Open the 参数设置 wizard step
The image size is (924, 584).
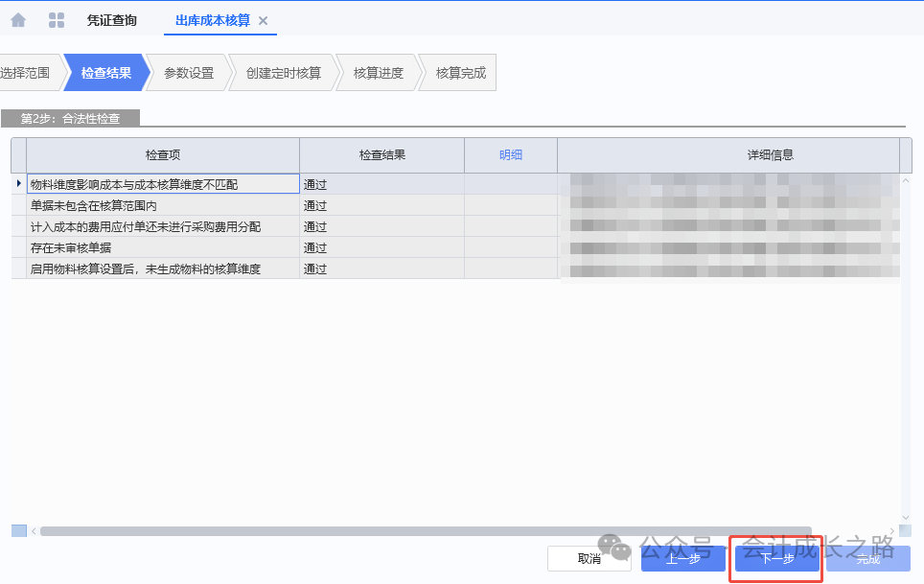point(189,73)
